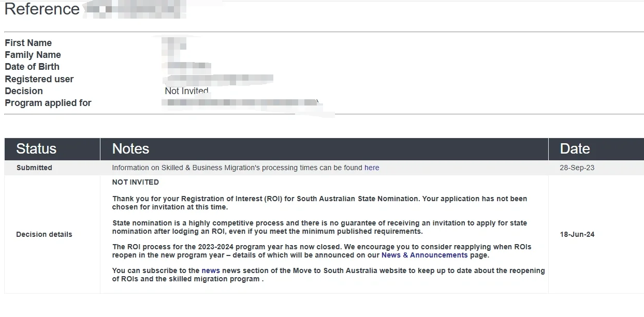Image resolution: width=644 pixels, height=317 pixels.
Task: Open the 'here' processing times link
Action: pyautogui.click(x=372, y=168)
